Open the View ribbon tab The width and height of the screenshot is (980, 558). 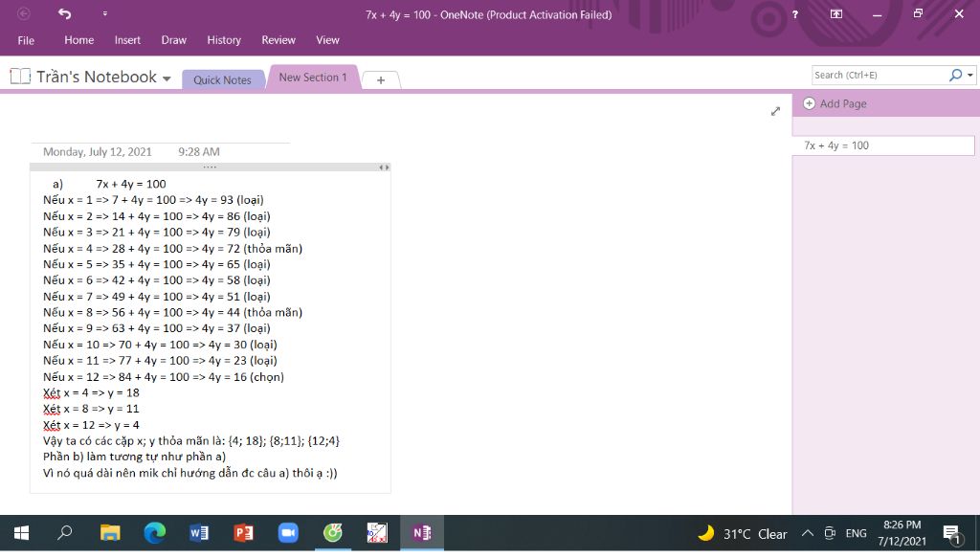327,40
